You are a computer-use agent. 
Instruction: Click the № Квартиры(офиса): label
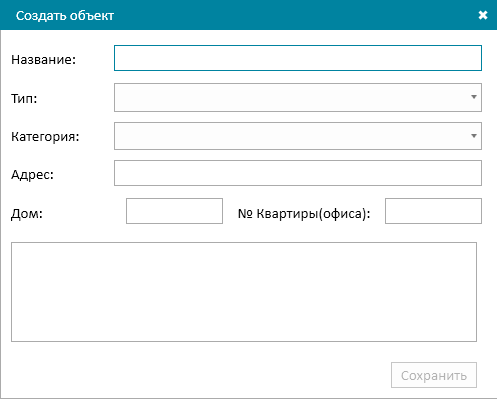304,214
